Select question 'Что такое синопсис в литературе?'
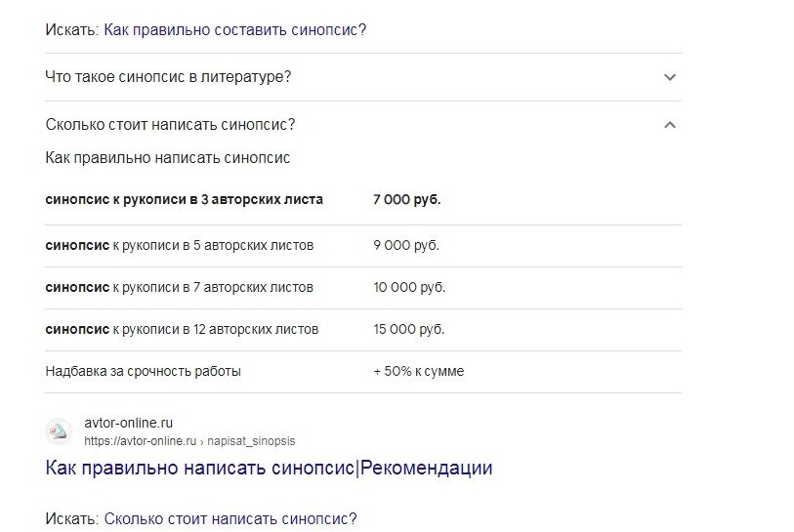794x532 pixels. 168,77
